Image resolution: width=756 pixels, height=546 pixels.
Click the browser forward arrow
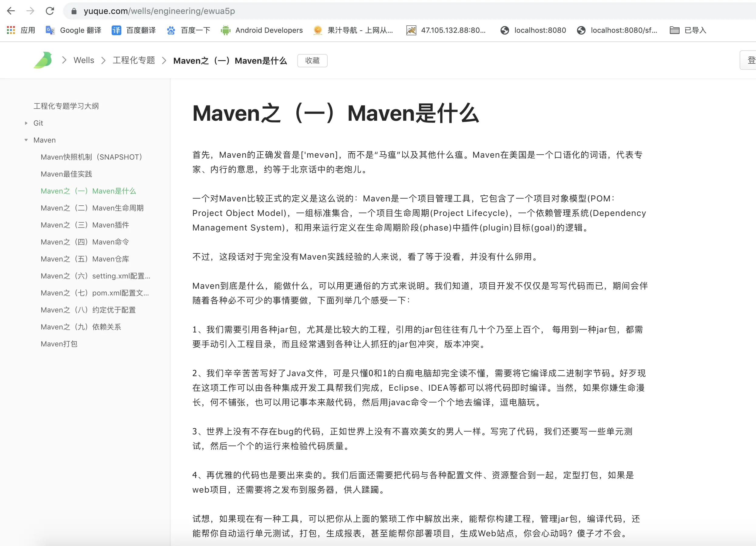point(30,11)
